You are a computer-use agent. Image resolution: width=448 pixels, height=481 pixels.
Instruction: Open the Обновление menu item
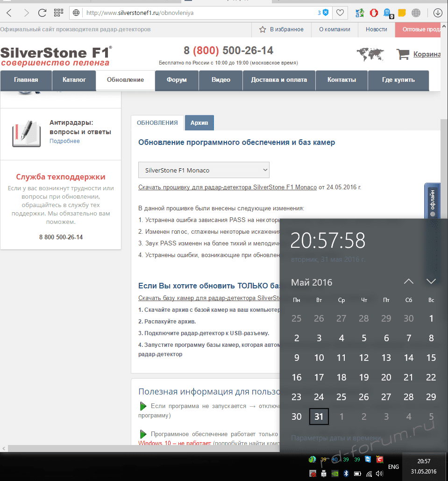tap(125, 80)
